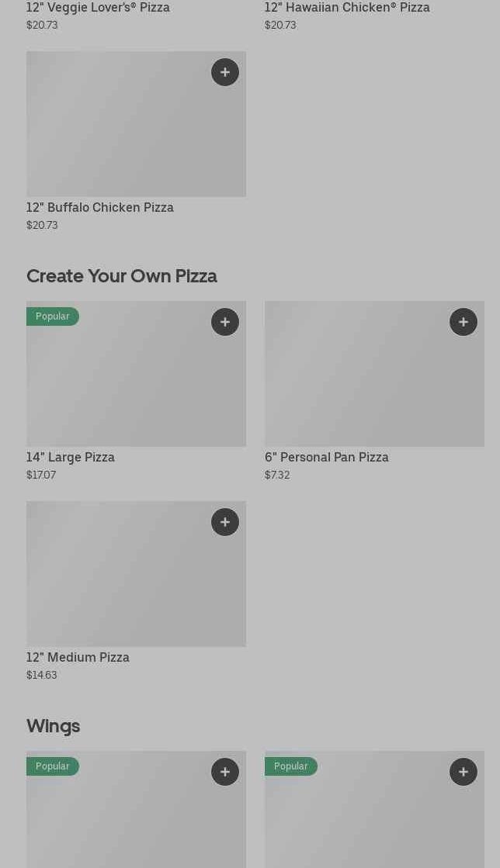
Task: Open the 6" Personal Pan Pizza title
Action: (x=327, y=458)
